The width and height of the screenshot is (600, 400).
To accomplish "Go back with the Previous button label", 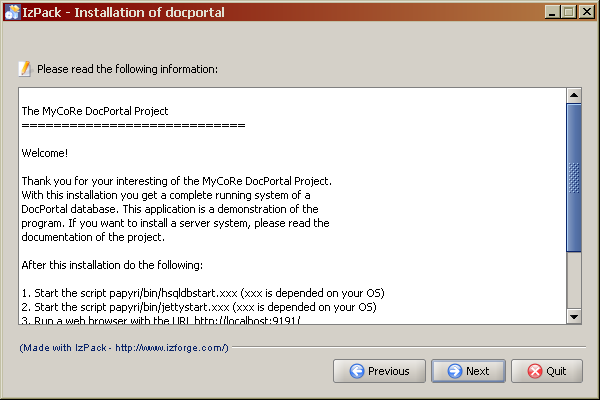I will click(388, 371).
